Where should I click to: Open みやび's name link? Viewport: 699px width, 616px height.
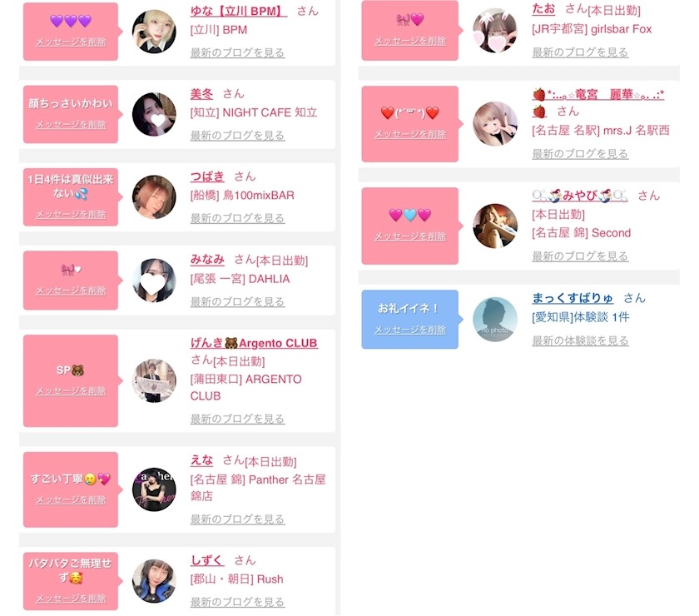[x=579, y=196]
